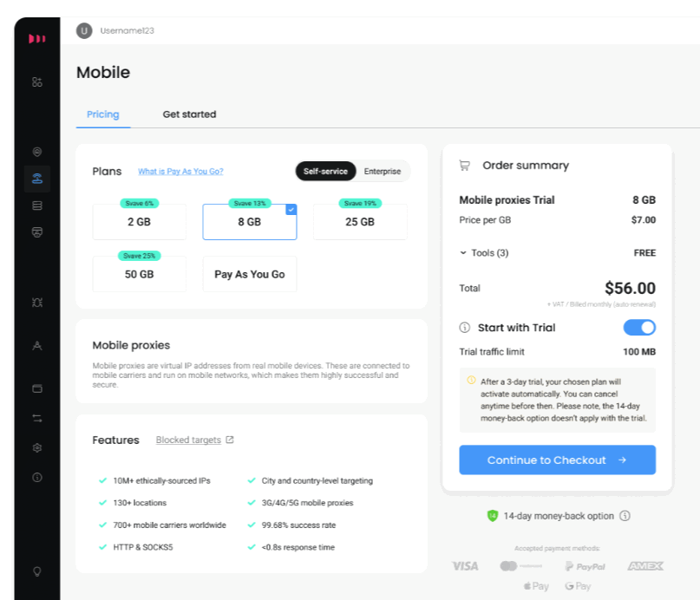The width and height of the screenshot is (700, 600).
Task: Click info icon next to Start with Trial
Action: click(x=465, y=328)
